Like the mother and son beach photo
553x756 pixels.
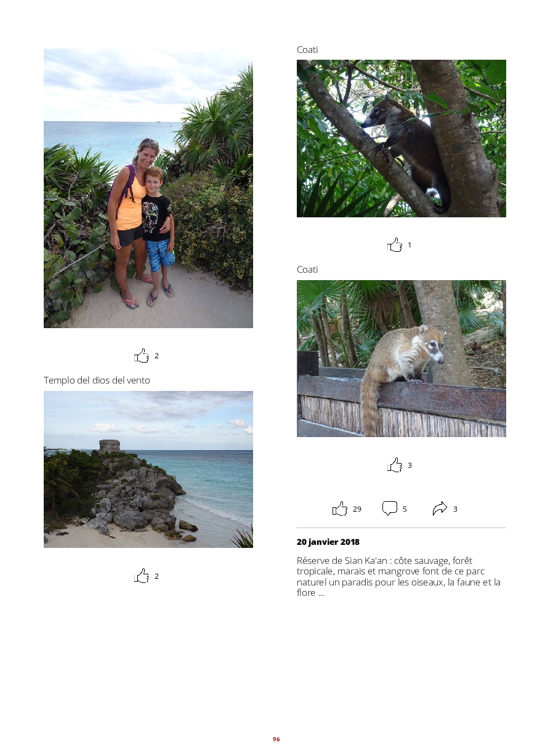(x=142, y=356)
